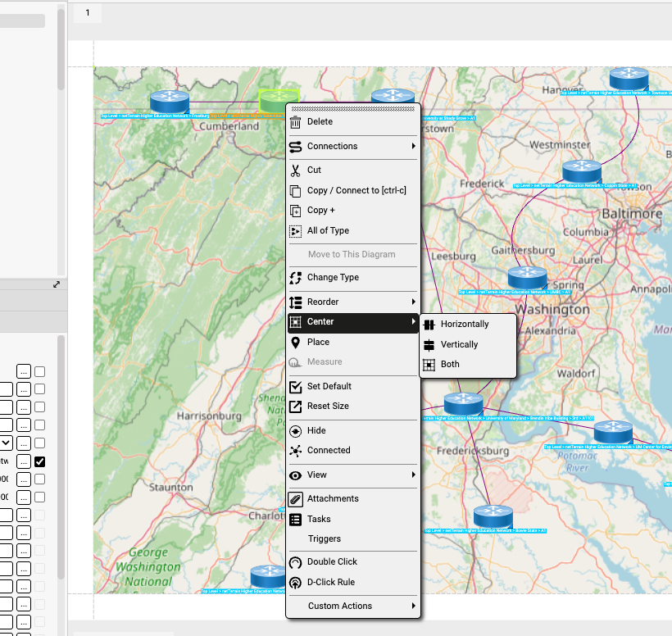672x636 pixels.
Task: Expand the Connections submenu
Action: 352,147
